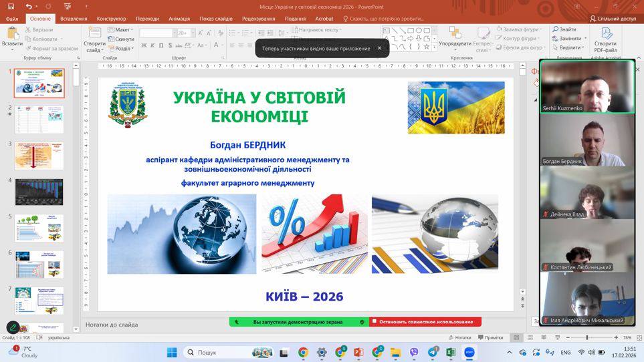The image size is (644, 362).
Task: Open the Подання tab
Action: 295,19
